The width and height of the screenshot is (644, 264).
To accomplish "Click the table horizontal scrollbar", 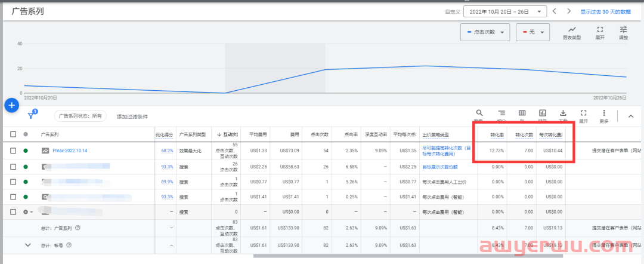I will pos(410,256).
